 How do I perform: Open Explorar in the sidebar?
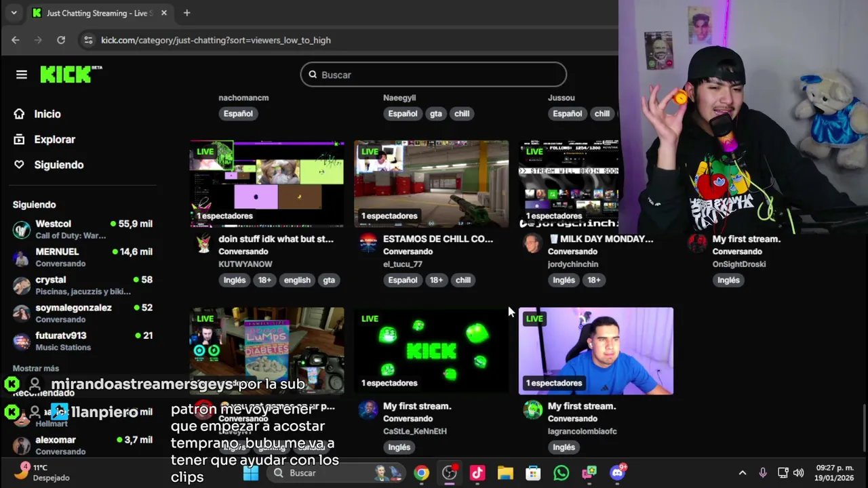click(x=54, y=139)
